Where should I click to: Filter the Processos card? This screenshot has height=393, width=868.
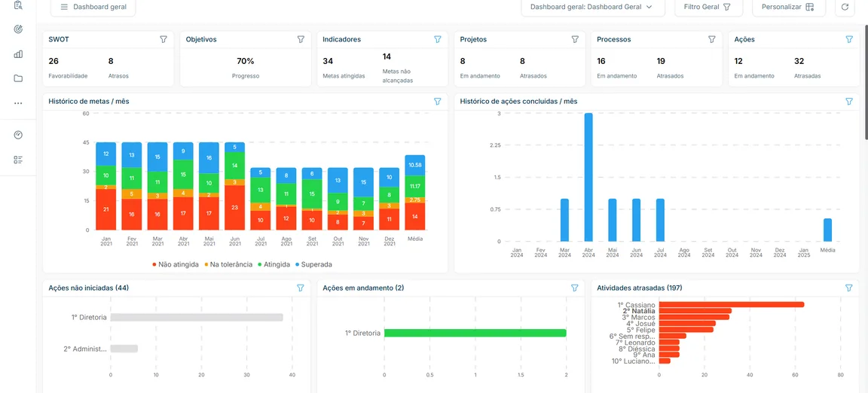coord(712,39)
